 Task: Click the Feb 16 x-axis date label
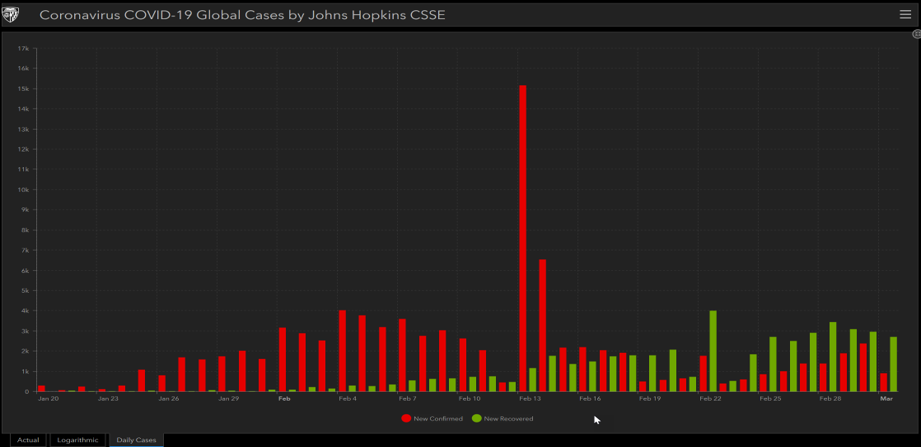[x=590, y=399]
